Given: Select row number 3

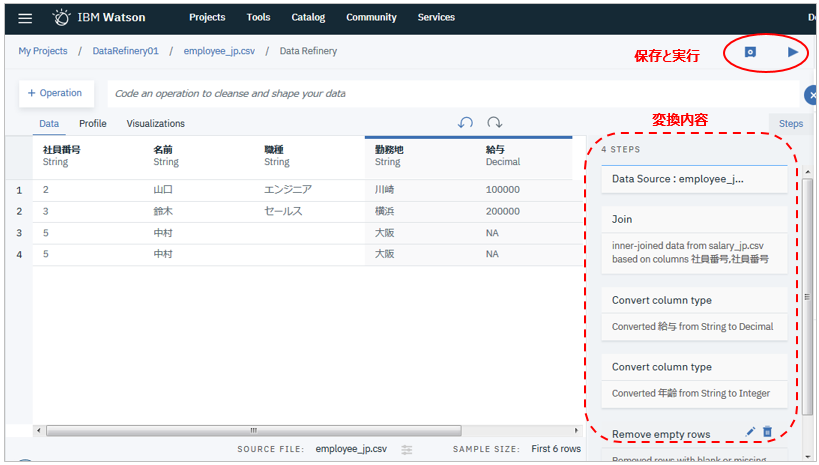Looking at the screenshot, I should [19, 233].
